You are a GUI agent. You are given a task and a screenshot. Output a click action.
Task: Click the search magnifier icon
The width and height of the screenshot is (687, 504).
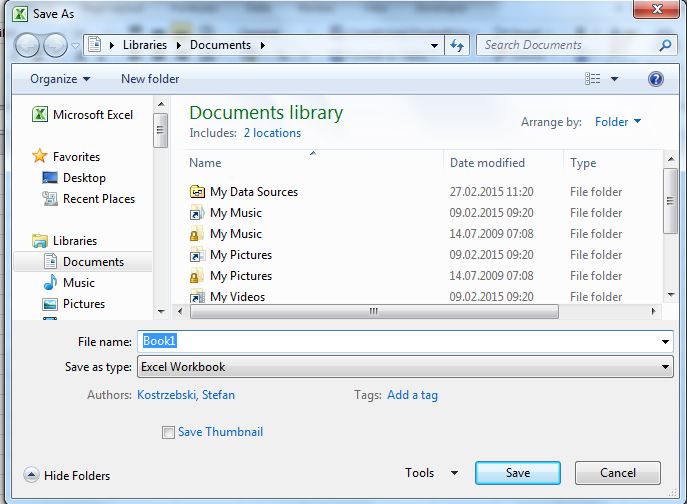(x=665, y=45)
